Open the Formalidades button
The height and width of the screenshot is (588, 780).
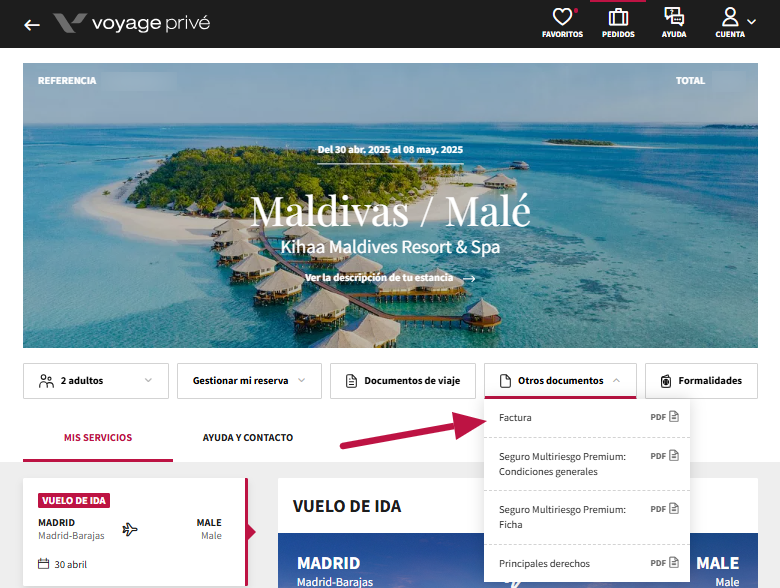[x=701, y=381]
